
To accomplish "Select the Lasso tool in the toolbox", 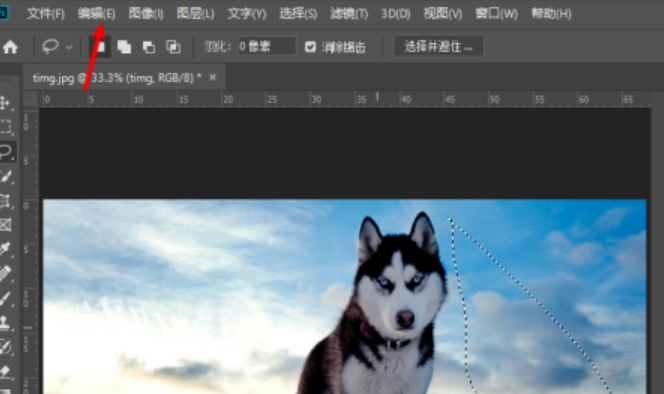I will click(x=6, y=151).
